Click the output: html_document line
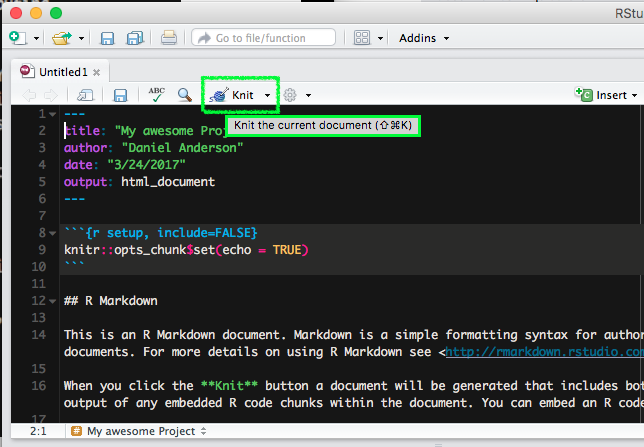Screen dimensions: 644x447 pyautogui.click(x=139, y=182)
